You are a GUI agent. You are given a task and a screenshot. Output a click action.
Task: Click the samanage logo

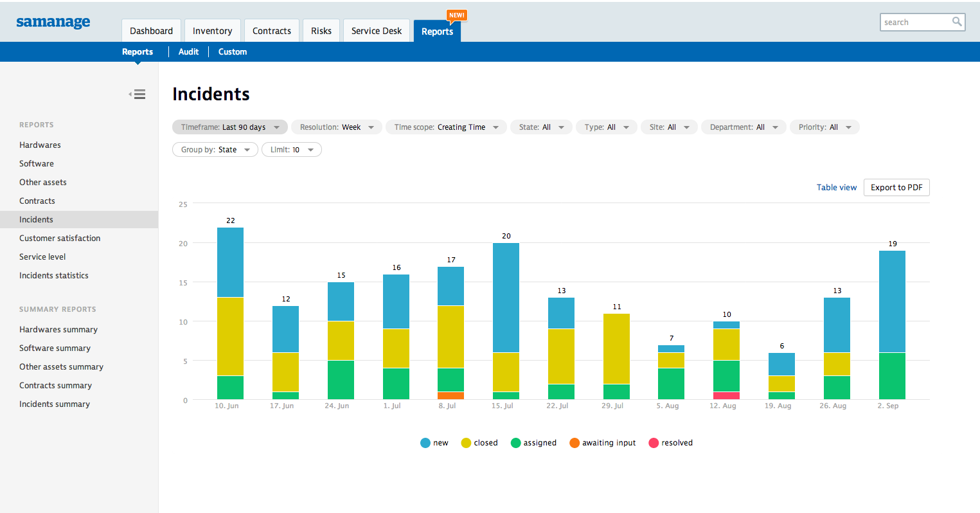(53, 22)
